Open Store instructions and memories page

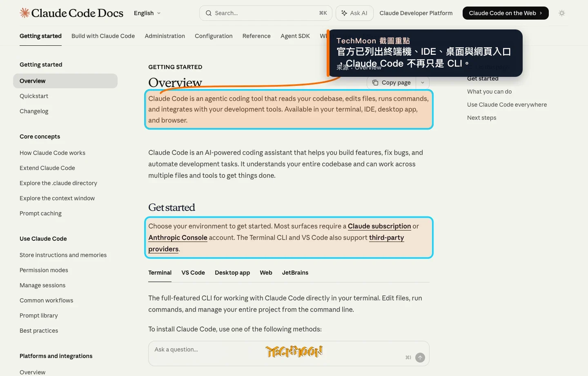(63, 255)
